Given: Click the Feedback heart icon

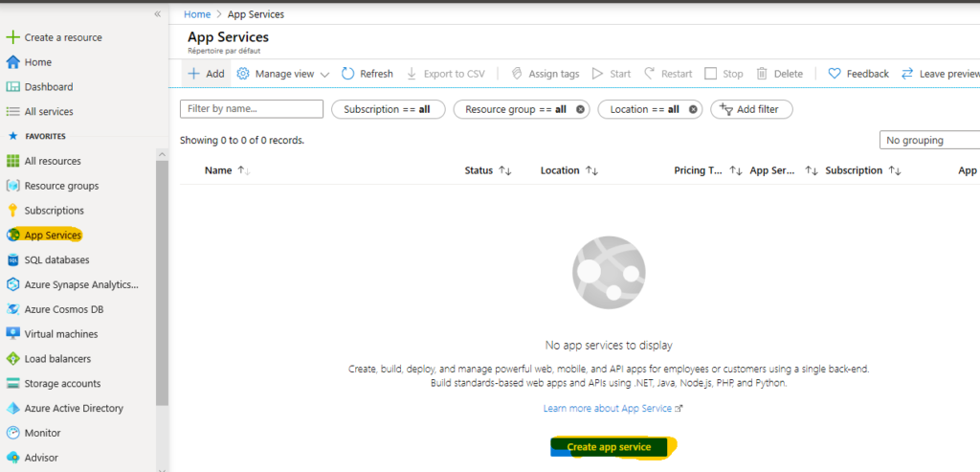Looking at the screenshot, I should (835, 74).
